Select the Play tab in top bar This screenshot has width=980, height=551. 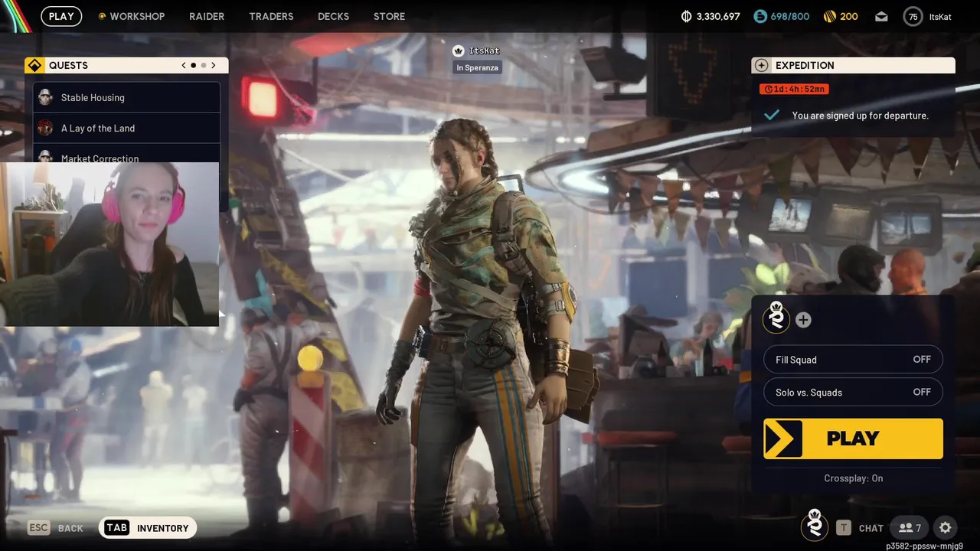(x=61, y=16)
